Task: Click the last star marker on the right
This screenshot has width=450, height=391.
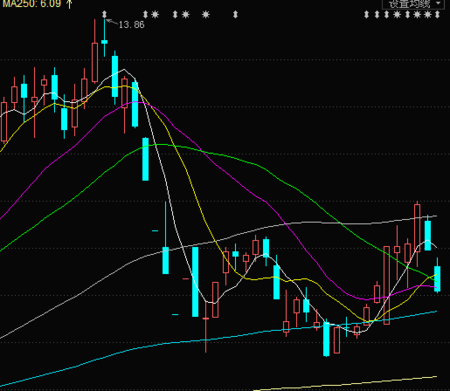Action: (428, 14)
